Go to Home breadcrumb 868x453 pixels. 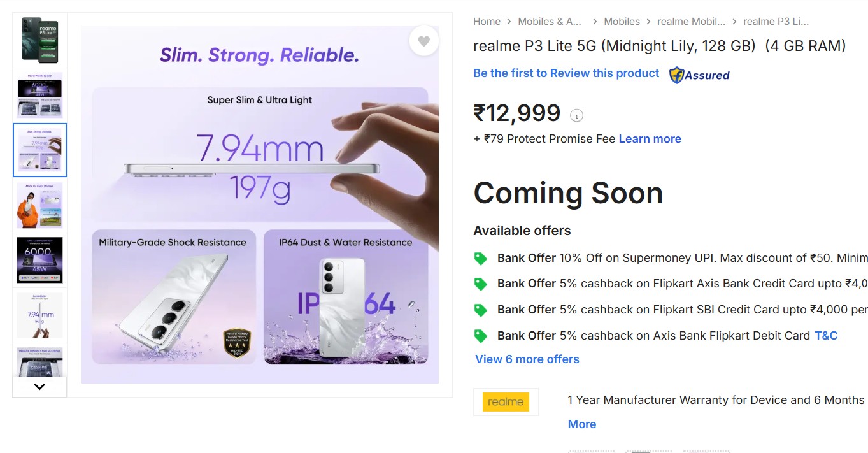[x=487, y=22]
